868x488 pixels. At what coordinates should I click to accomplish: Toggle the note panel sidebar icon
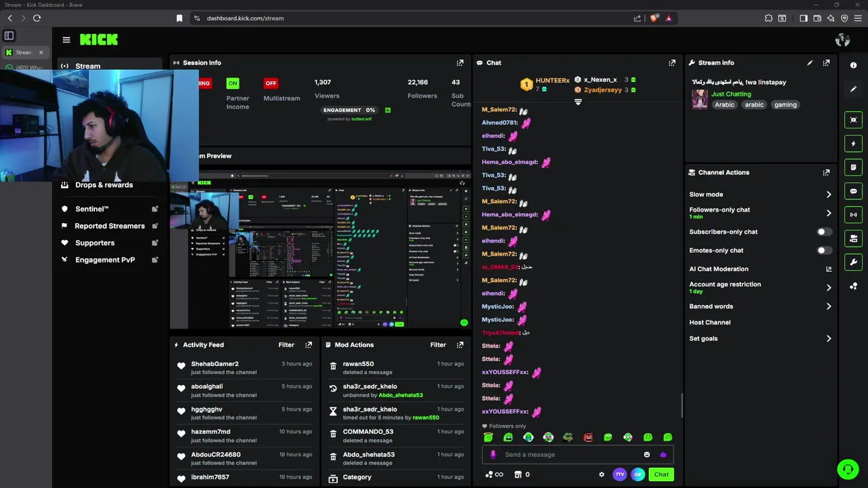point(853,167)
